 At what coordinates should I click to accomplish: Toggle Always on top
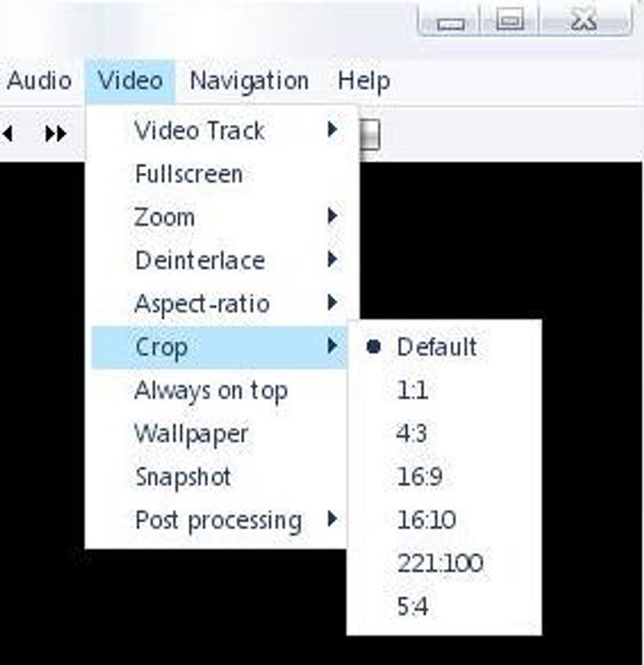(211, 390)
